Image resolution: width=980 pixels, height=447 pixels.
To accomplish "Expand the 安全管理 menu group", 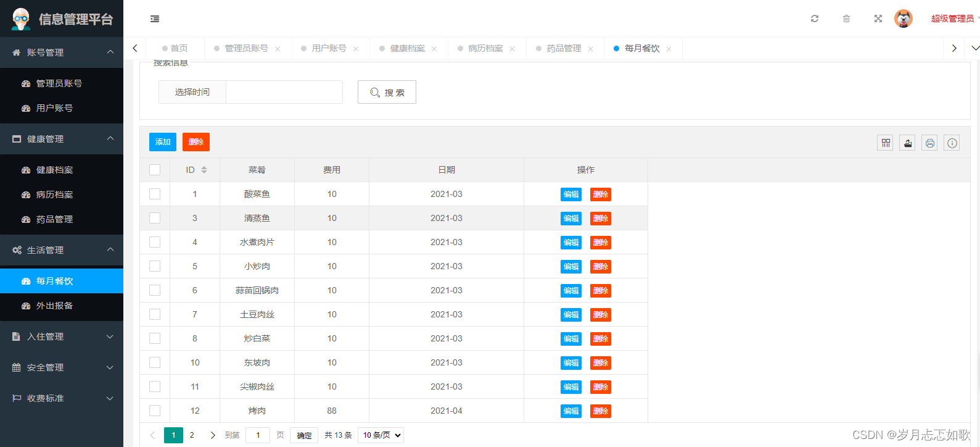I will 62,367.
